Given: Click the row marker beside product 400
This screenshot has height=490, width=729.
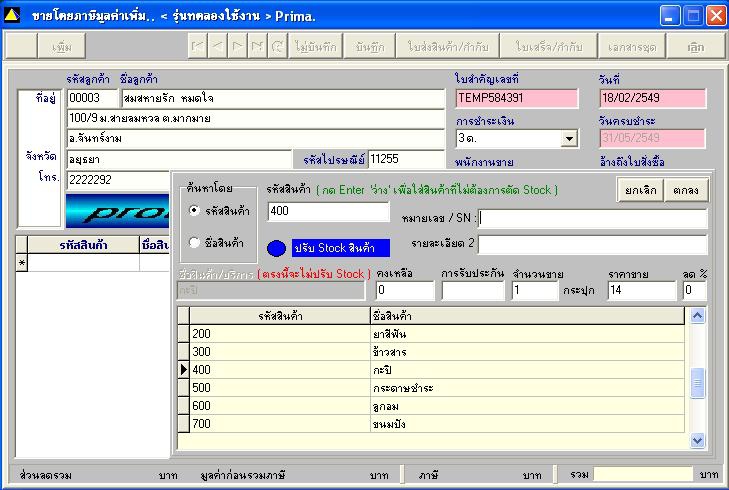Looking at the screenshot, I should pyautogui.click(x=183, y=370).
